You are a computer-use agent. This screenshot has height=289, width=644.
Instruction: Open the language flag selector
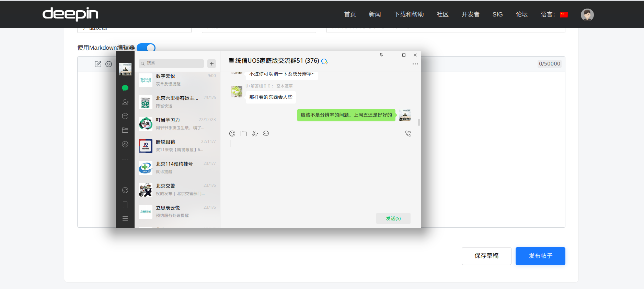(x=564, y=15)
